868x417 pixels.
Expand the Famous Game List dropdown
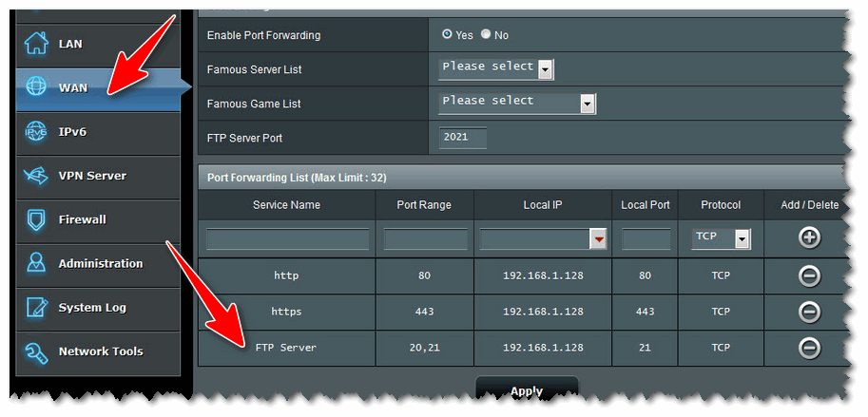588,104
